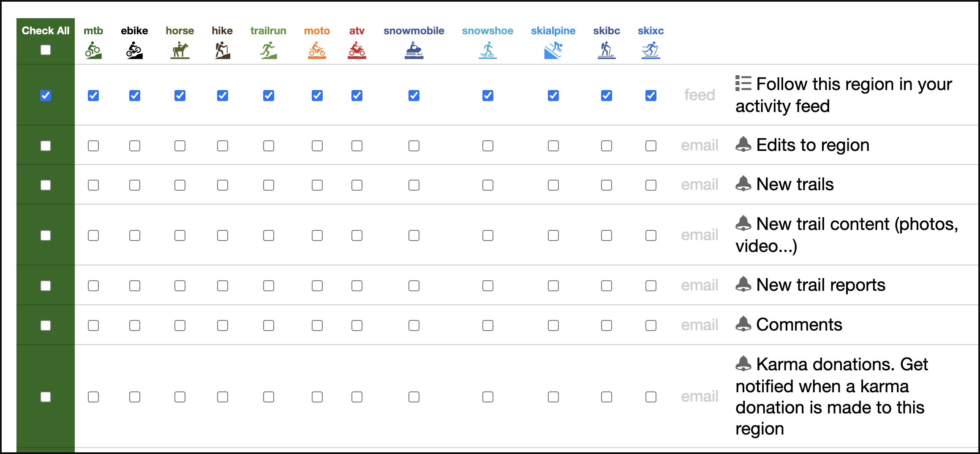Open the skixc column header link
The height and width of the screenshot is (454, 980).
[651, 31]
